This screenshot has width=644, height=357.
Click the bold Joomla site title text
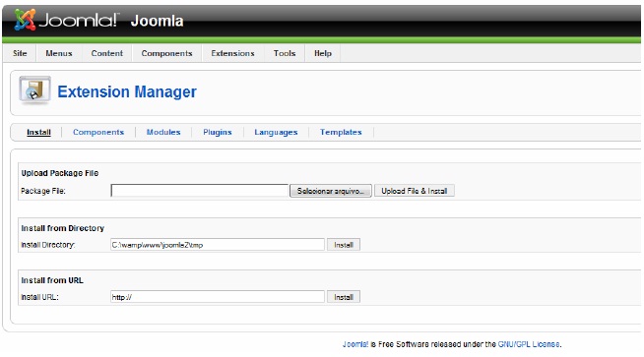[157, 21]
